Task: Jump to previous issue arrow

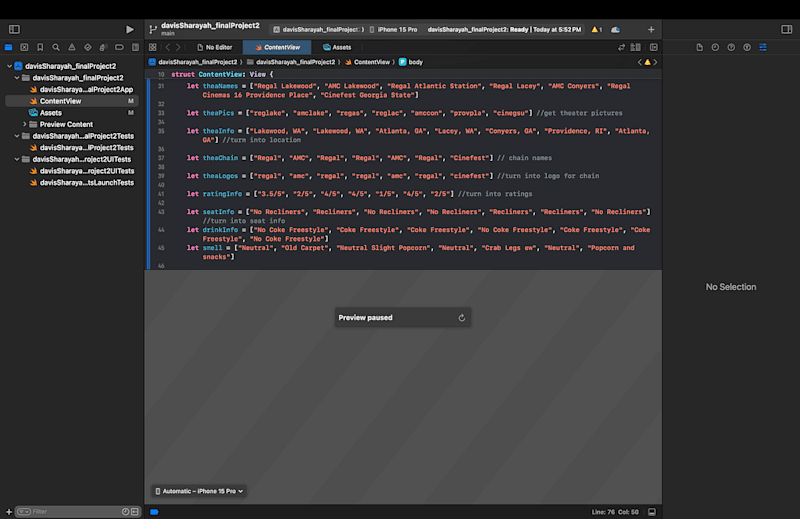Action: coord(639,62)
